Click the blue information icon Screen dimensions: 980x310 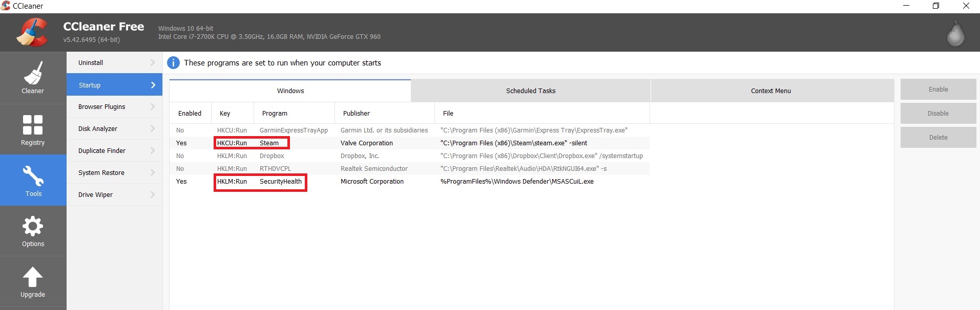[174, 63]
